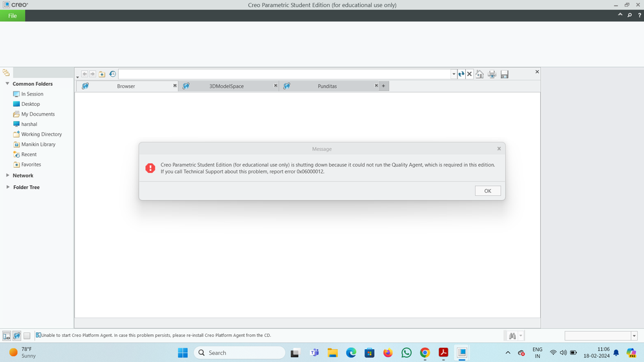Switch to the Punditas tab
644x362 pixels.
(x=327, y=86)
